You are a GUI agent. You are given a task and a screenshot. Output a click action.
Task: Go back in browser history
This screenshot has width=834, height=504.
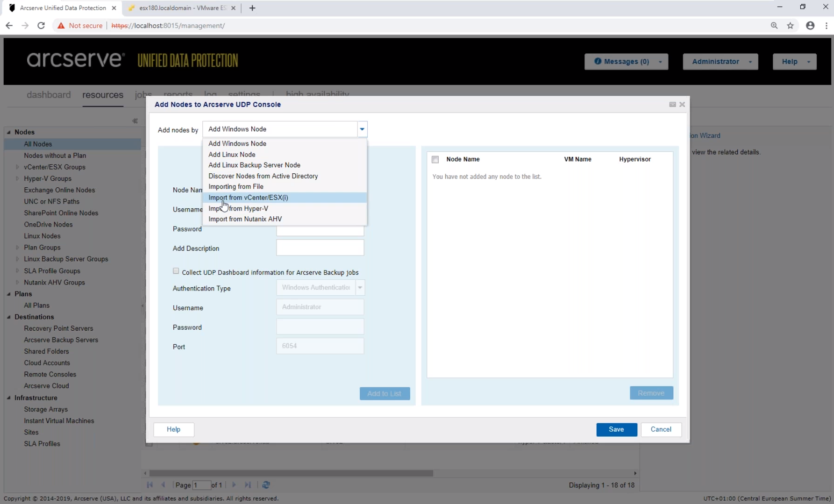[x=9, y=26]
